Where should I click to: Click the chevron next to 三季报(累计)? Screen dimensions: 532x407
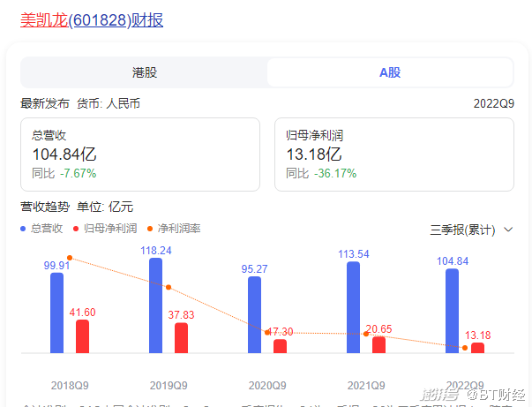[508, 230]
